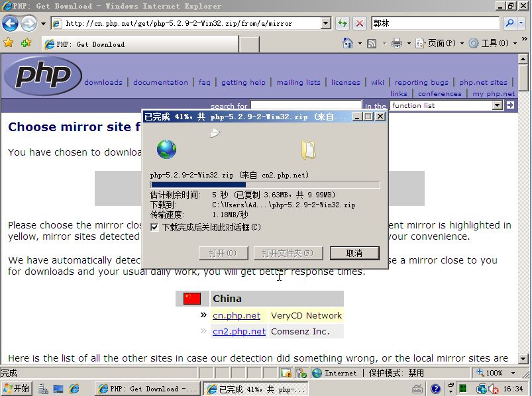Click the globe icon in download dialog
The height and width of the screenshot is (396, 532).
166,149
